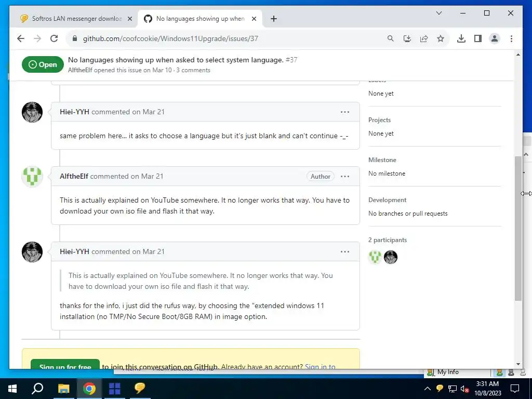Click the network tray icon
This screenshot has height=399, width=532.
point(453,389)
